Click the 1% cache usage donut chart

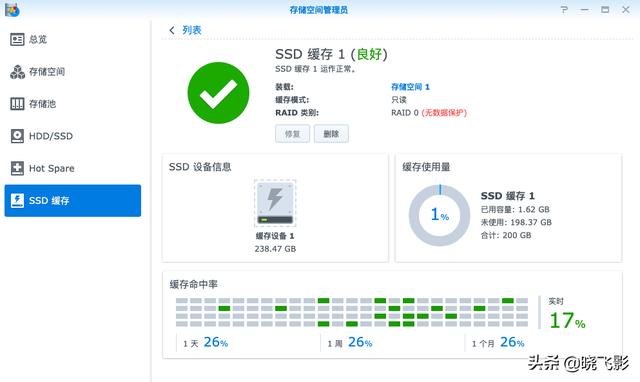pos(440,215)
